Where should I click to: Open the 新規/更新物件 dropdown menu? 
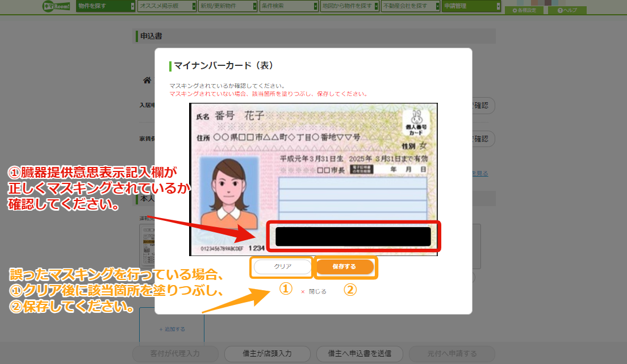point(228,6)
